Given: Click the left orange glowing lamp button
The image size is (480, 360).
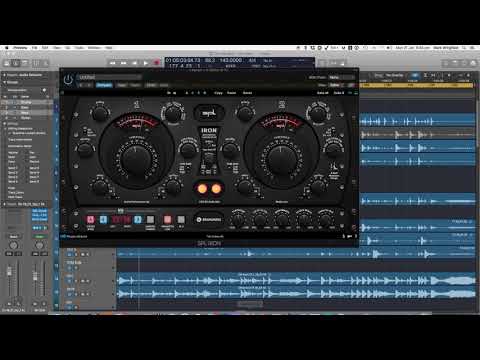Looking at the screenshot, I should tap(202, 189).
